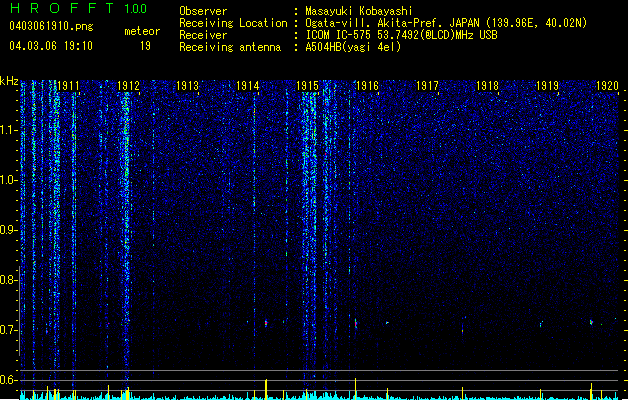629x400 pixels.
Task: Click the 1918 time marker
Action: 487,85
